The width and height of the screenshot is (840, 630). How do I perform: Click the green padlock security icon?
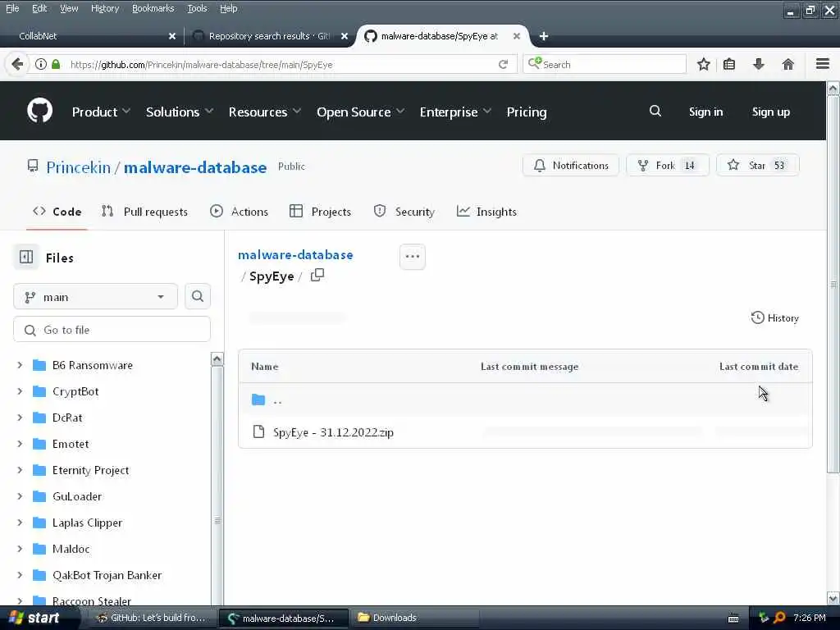[56, 64]
